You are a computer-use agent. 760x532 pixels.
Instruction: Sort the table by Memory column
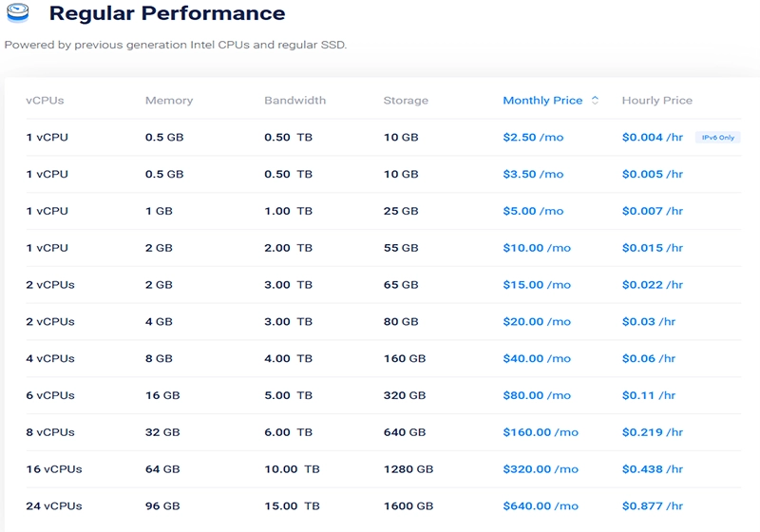169,100
